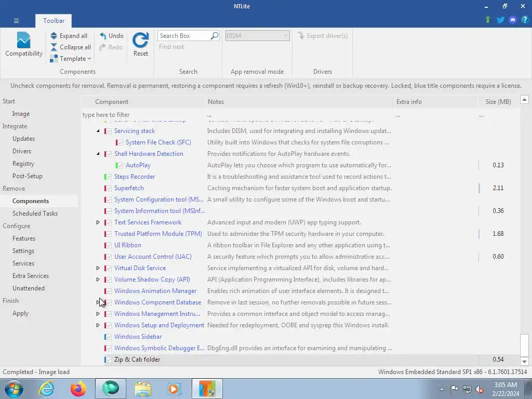Uncheck the Windows Sidebar component
This screenshot has height=399, width=532.
[x=109, y=337]
